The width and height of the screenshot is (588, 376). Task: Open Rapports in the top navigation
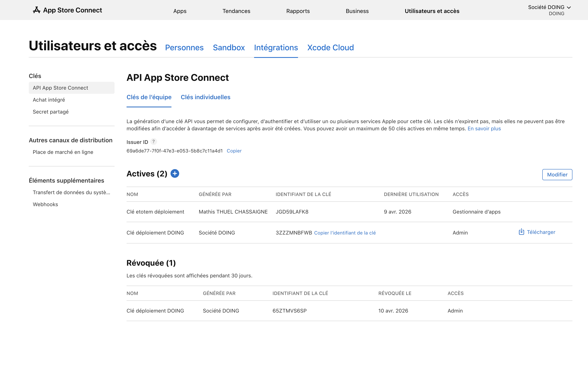click(x=298, y=11)
